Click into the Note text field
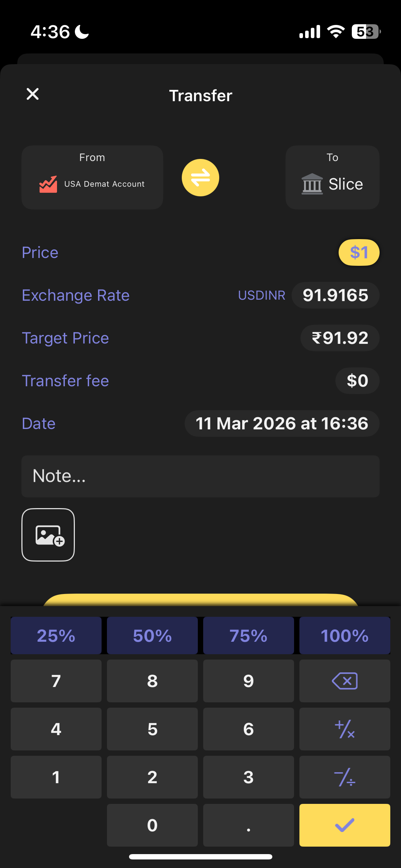Screen dimensions: 401x868 pos(200,476)
